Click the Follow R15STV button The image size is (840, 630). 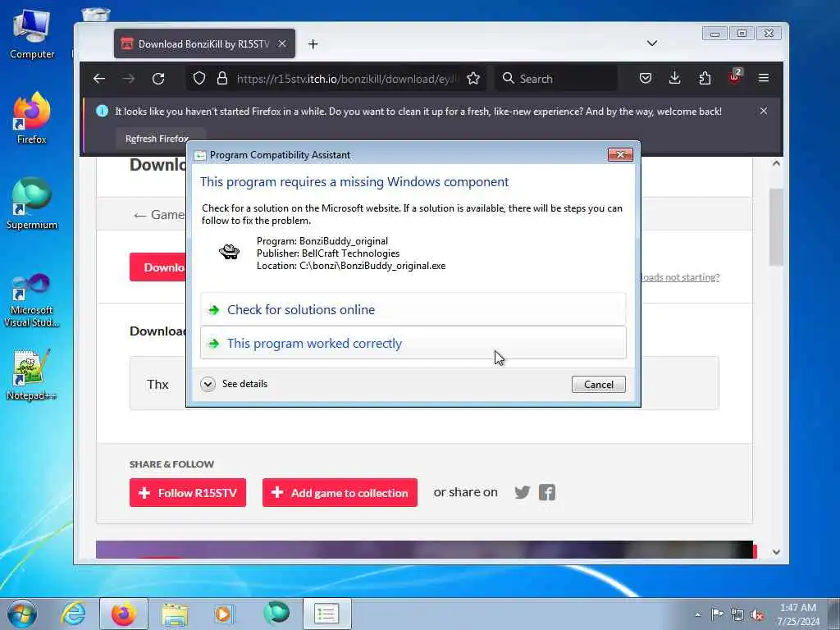click(x=188, y=492)
